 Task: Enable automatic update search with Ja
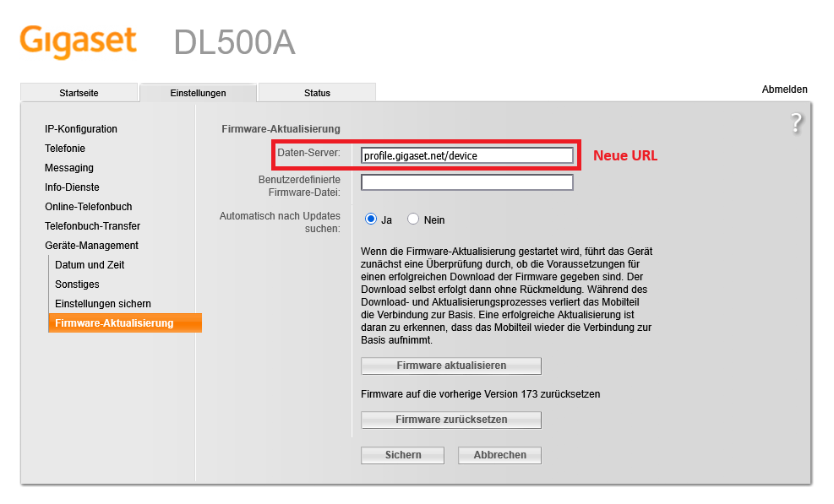pos(370,218)
